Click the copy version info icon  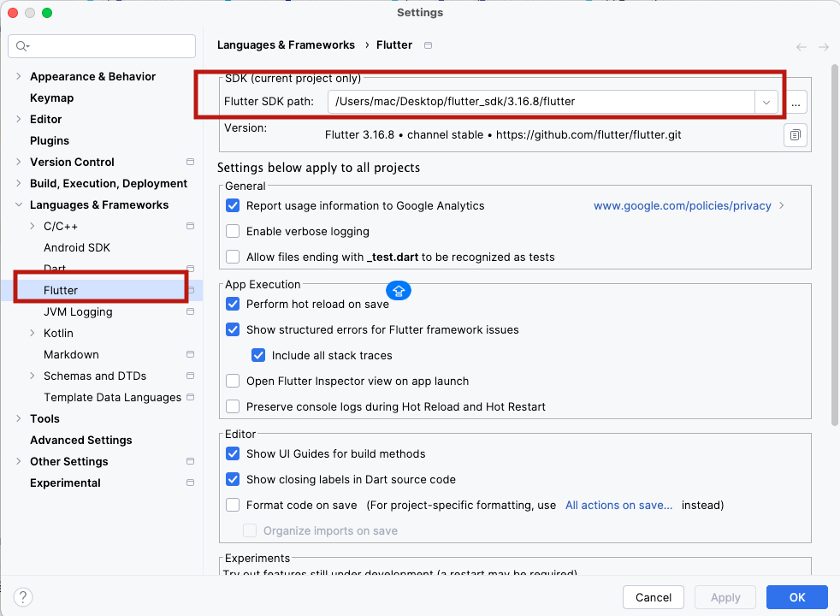coord(796,135)
